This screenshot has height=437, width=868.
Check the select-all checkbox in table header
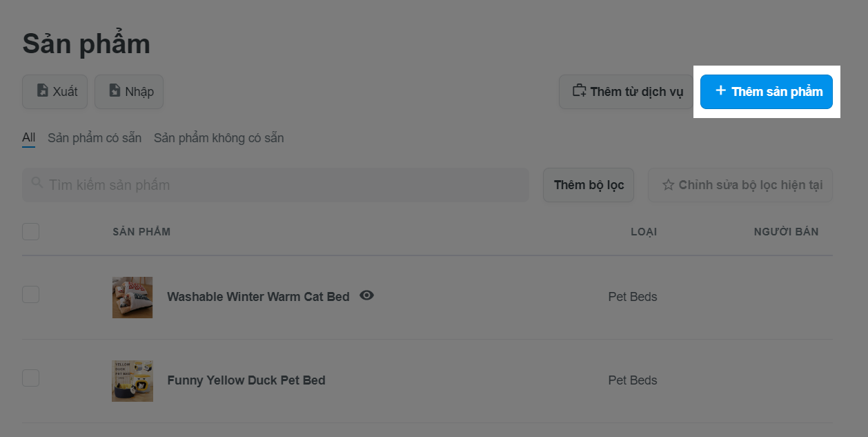tap(30, 231)
